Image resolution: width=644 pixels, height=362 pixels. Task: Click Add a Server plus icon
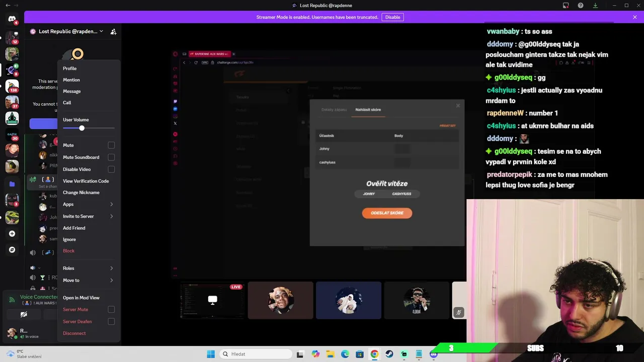12,233
